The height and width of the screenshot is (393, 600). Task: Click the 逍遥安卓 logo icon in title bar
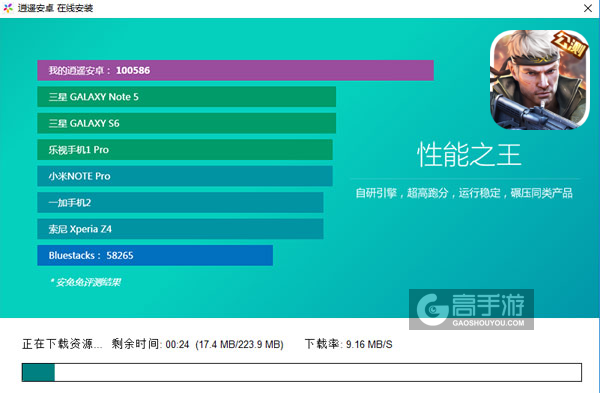pyautogui.click(x=8, y=8)
